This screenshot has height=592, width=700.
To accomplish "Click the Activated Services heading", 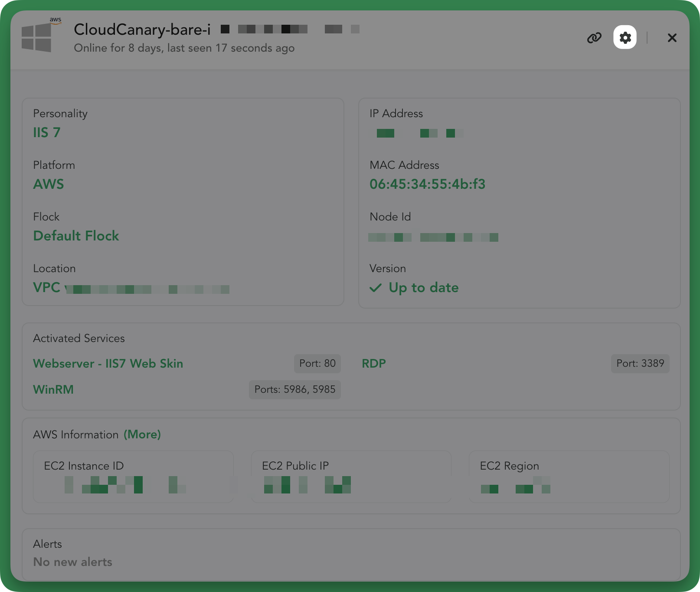I will coord(79,338).
